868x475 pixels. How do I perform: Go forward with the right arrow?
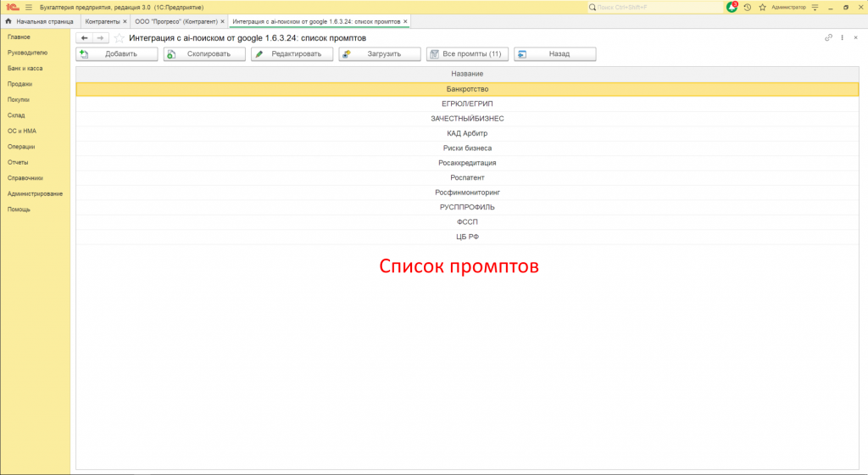click(x=100, y=37)
